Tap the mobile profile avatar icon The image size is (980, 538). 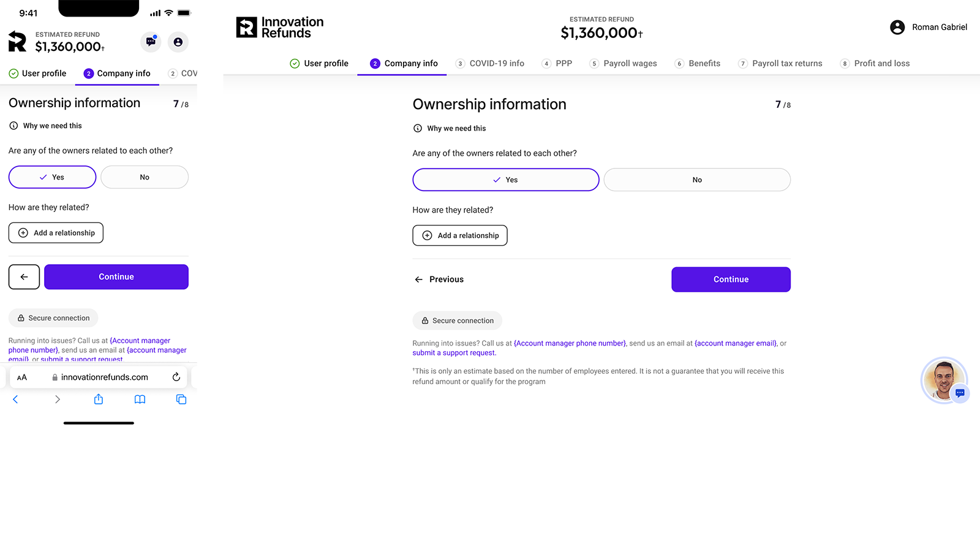tap(178, 42)
